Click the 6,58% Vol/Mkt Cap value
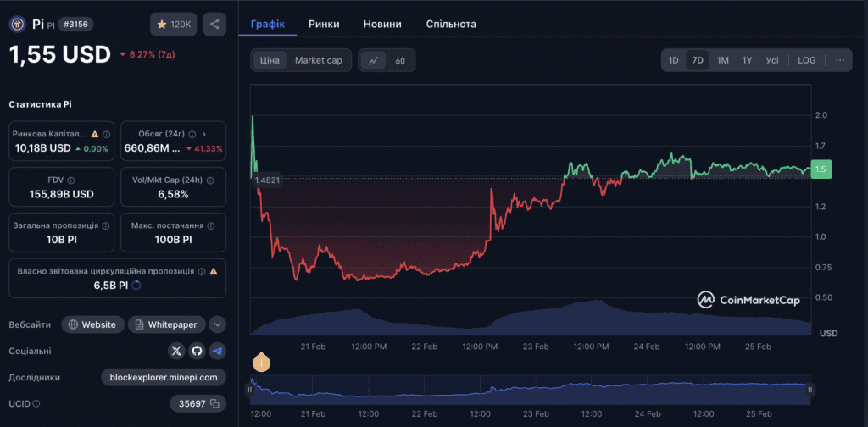The height and width of the screenshot is (427, 868). coord(173,194)
